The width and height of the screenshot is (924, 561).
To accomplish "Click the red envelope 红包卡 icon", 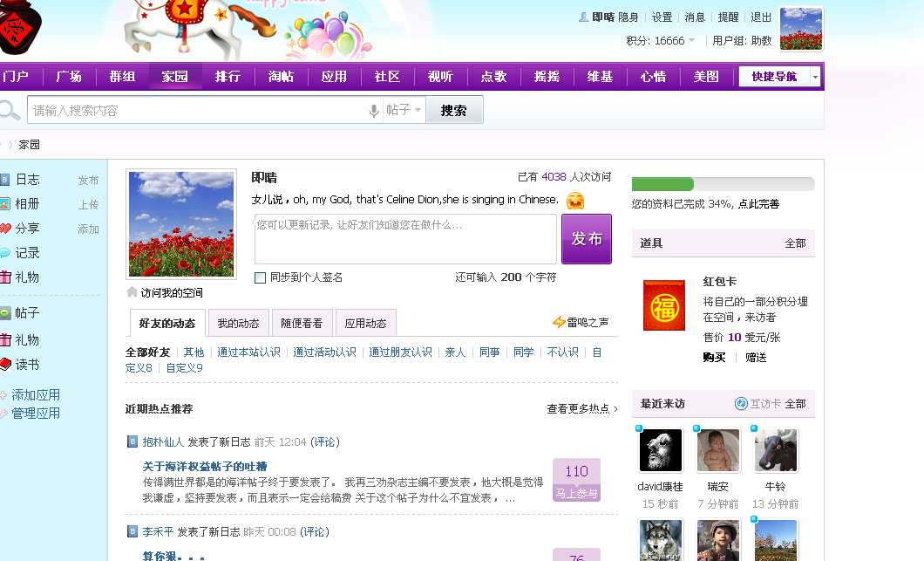I will pyautogui.click(x=663, y=305).
